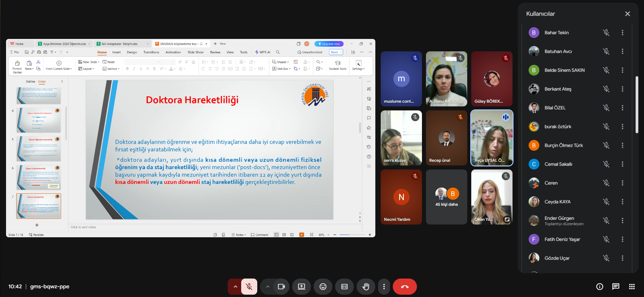
Task: Toggle the camera on or off
Action: (281, 287)
